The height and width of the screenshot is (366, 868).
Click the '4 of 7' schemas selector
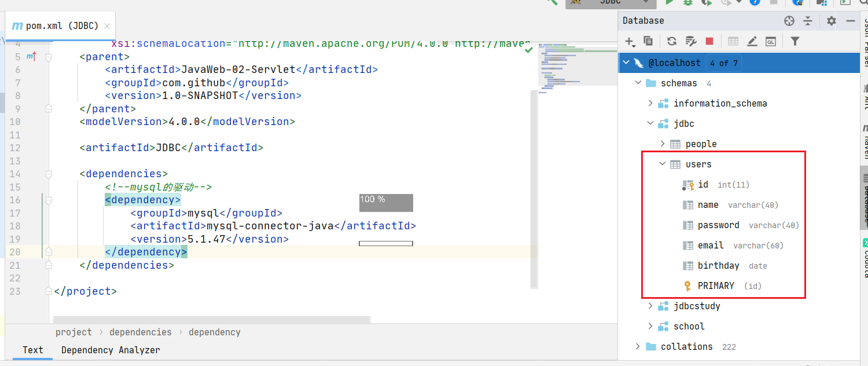pyautogui.click(x=723, y=63)
